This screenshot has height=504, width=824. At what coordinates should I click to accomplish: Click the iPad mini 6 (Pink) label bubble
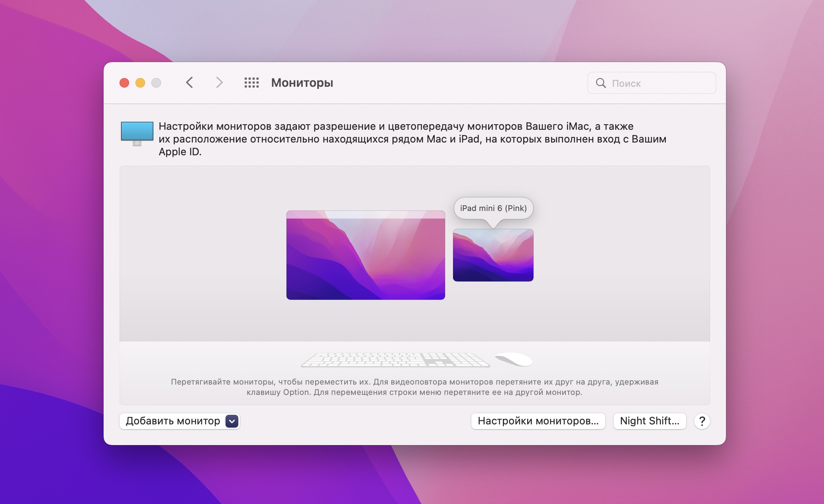click(x=493, y=208)
